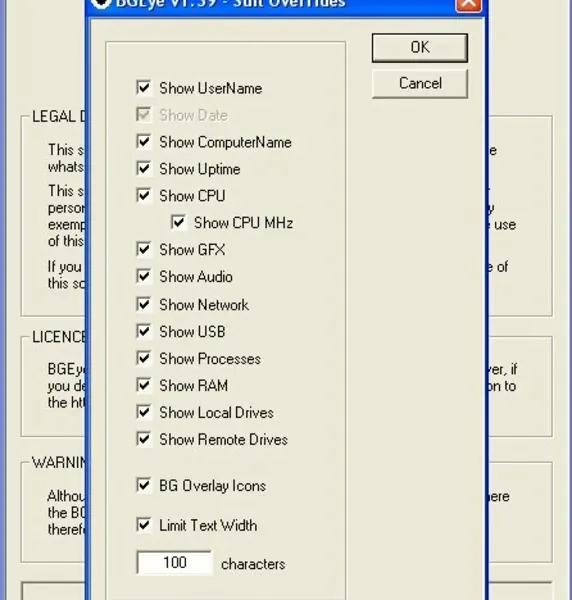The image size is (572, 600).
Task: Disable the Show RAM option
Action: [144, 385]
